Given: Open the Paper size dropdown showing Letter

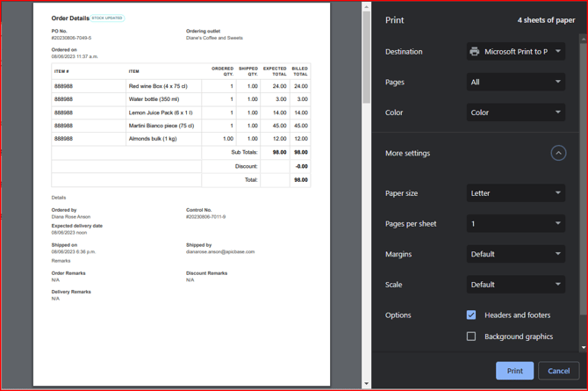Looking at the screenshot, I should pos(516,193).
